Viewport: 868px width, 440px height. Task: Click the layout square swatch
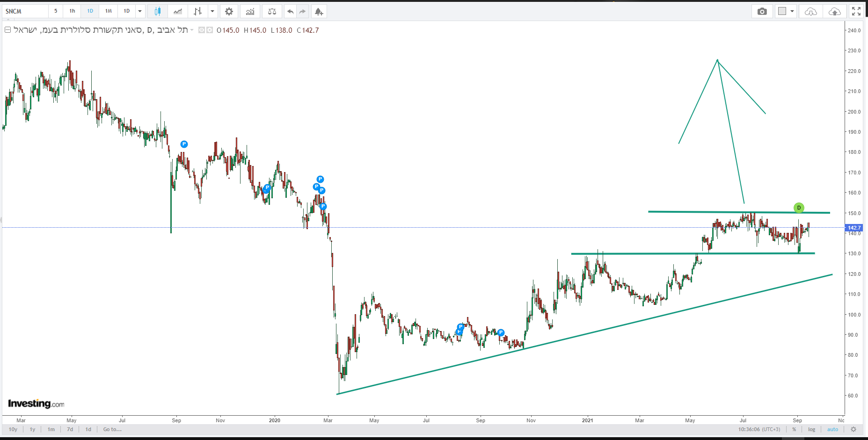[782, 11]
